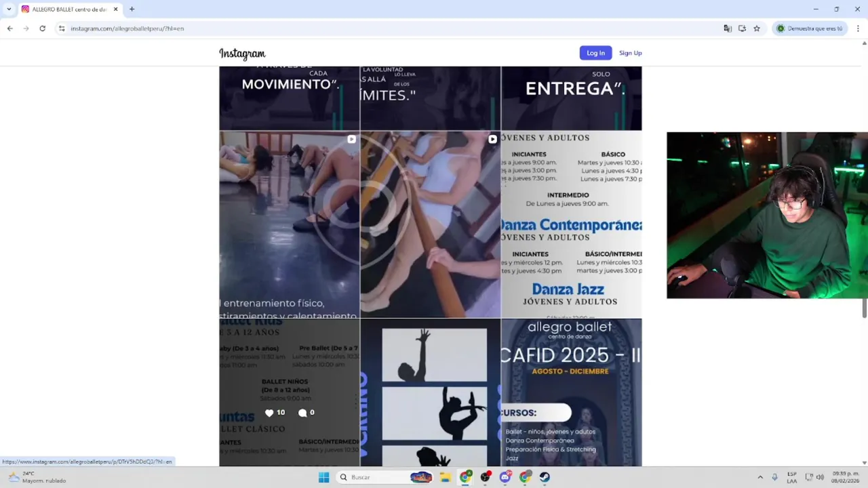The image size is (868, 488).
Task: Click the comment bubble icon showing 0
Action: pyautogui.click(x=302, y=413)
